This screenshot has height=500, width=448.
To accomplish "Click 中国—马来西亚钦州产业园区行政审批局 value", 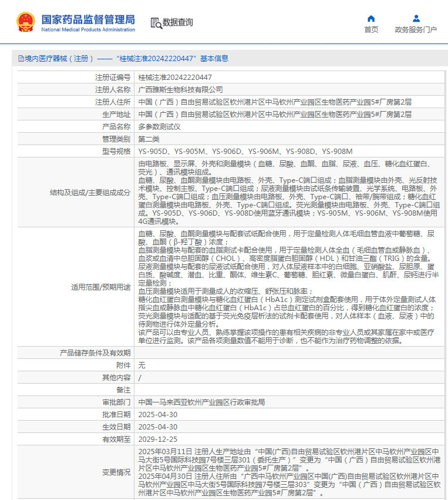I will pyautogui.click(x=201, y=402).
